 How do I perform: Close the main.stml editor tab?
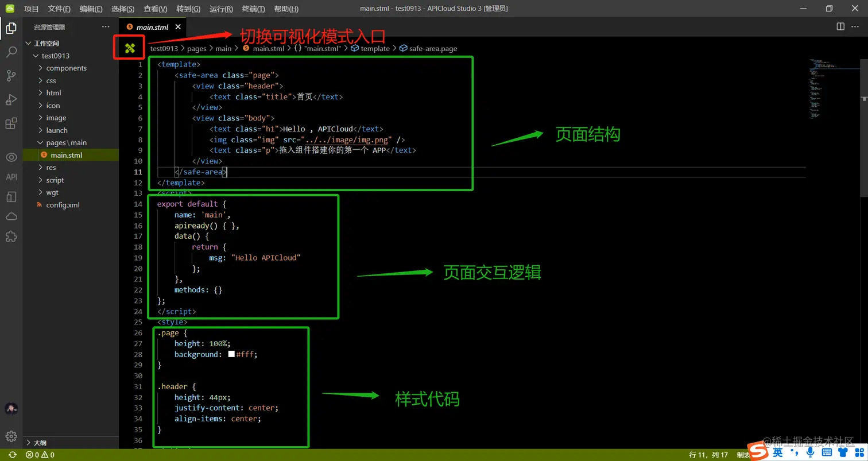point(178,27)
